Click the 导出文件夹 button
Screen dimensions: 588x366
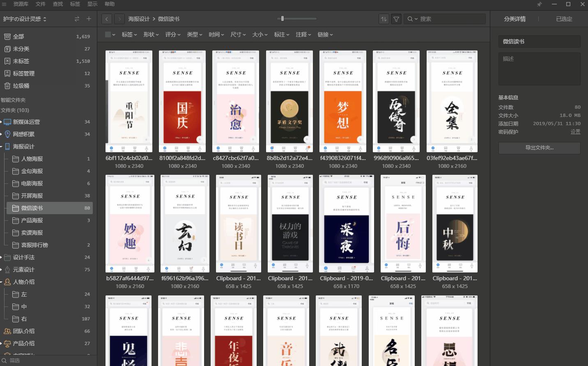[539, 148]
